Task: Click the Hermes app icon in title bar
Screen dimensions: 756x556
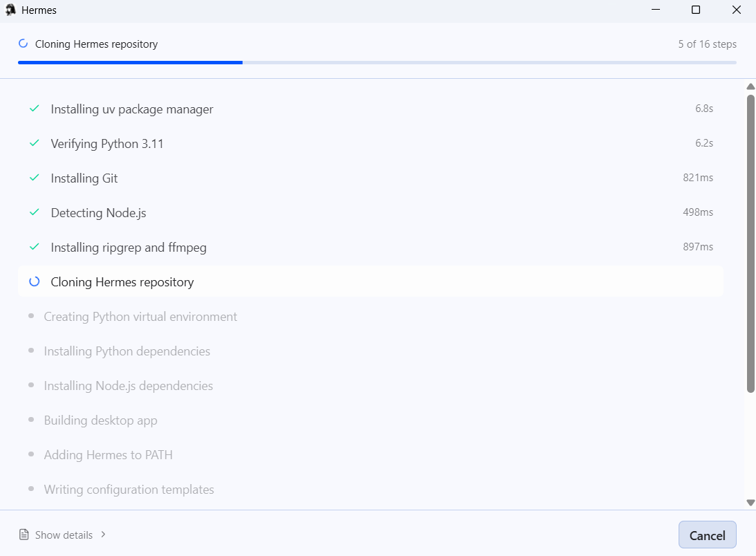Action: click(x=10, y=10)
